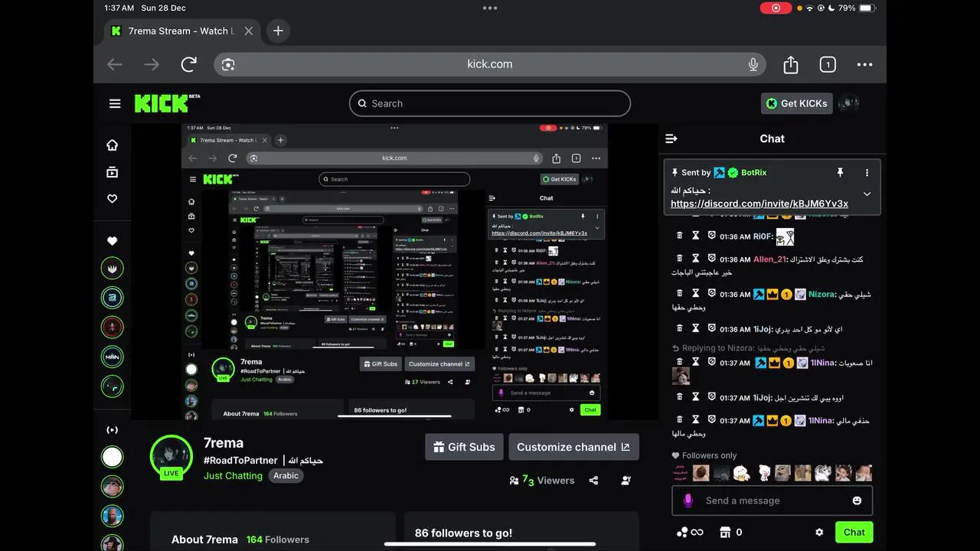Image resolution: width=980 pixels, height=551 pixels.
Task: Collapse the chat panel
Action: pyautogui.click(x=671, y=139)
